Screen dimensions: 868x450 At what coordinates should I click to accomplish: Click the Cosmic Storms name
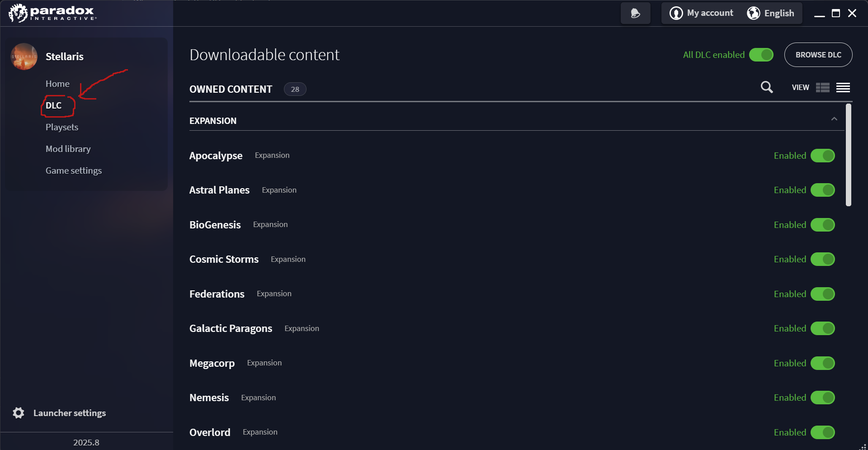coord(224,259)
